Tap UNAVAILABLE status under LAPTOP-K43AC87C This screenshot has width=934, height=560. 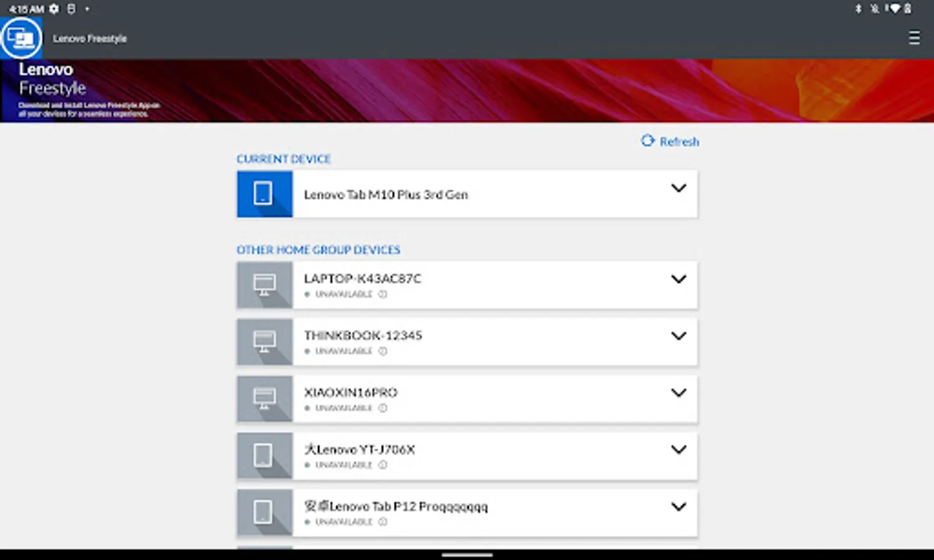(x=343, y=294)
